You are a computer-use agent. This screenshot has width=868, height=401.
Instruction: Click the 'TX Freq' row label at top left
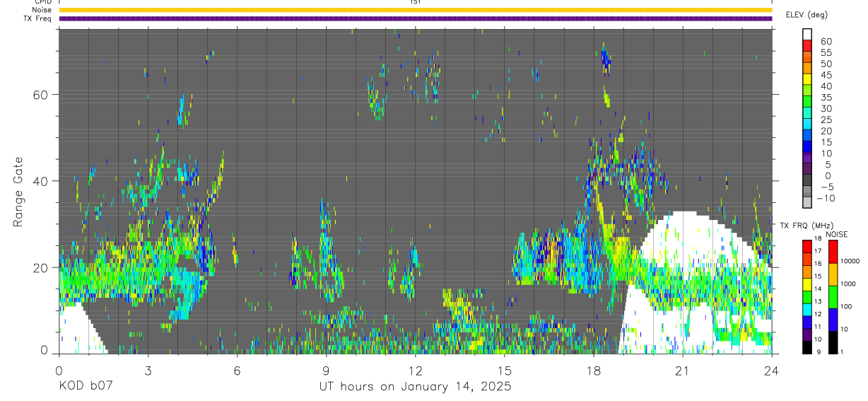[38, 18]
